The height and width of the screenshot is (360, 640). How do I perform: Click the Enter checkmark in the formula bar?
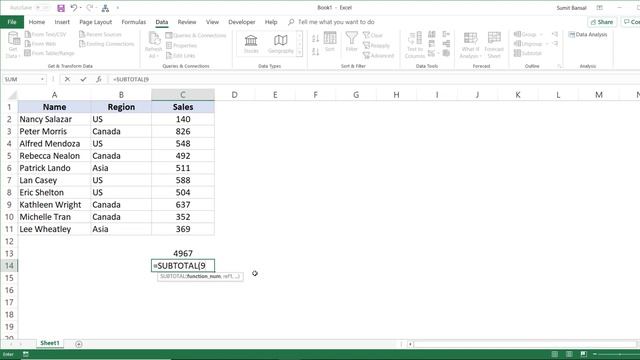point(83,79)
